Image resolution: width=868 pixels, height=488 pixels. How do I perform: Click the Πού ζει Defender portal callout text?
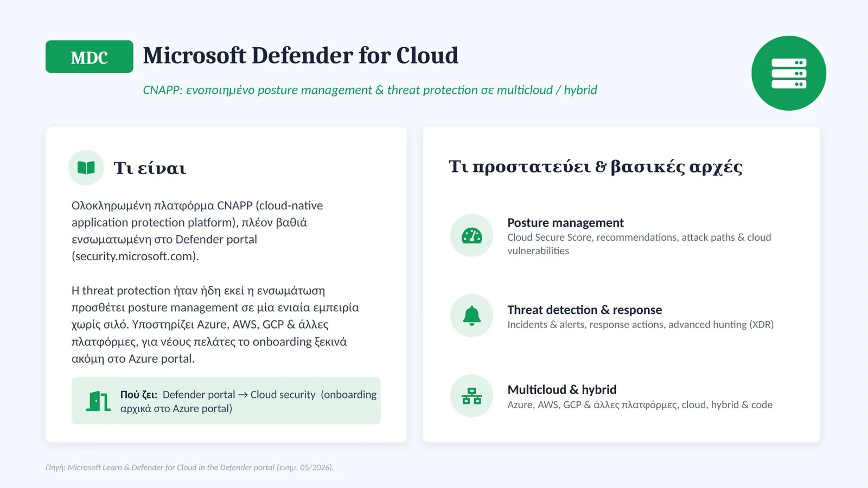(x=248, y=401)
